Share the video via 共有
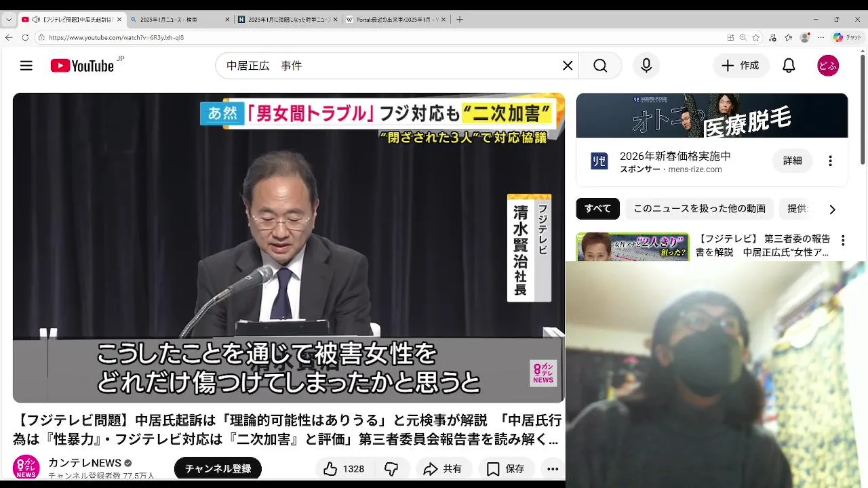The width and height of the screenshot is (868, 488). pyautogui.click(x=442, y=468)
